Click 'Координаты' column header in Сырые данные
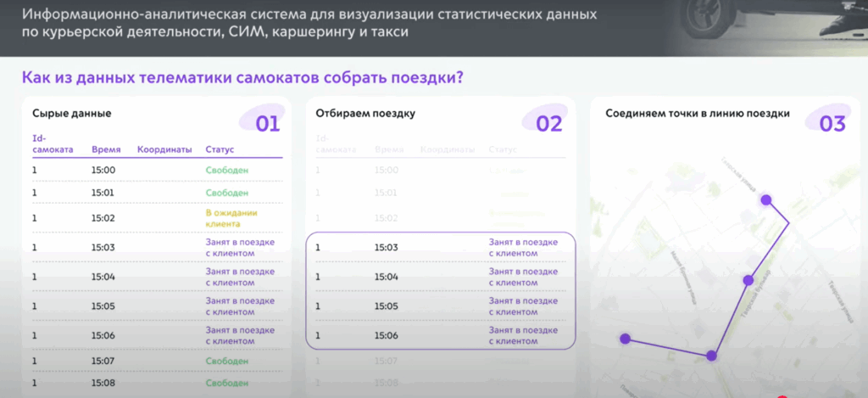This screenshot has width=868, height=398. [165, 149]
